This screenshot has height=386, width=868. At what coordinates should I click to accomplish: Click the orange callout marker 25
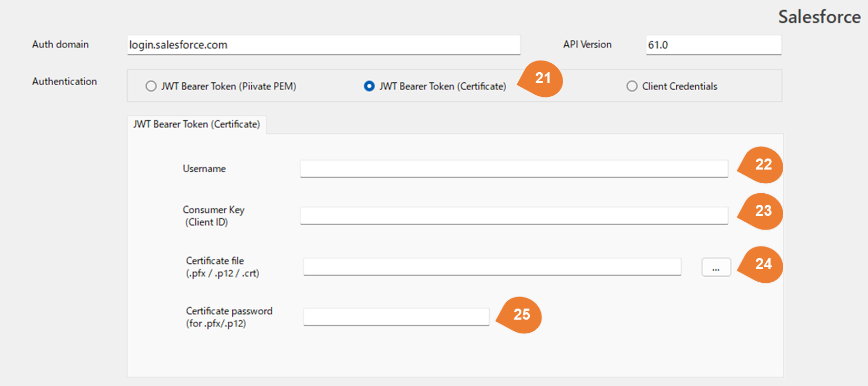pos(521,315)
